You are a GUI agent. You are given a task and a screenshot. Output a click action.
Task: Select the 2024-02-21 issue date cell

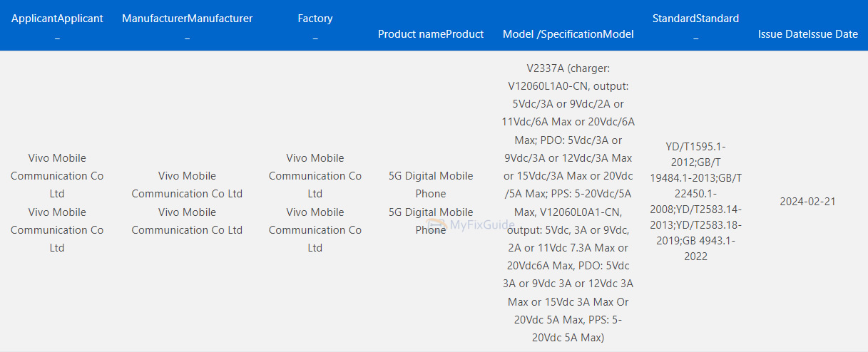[807, 202]
